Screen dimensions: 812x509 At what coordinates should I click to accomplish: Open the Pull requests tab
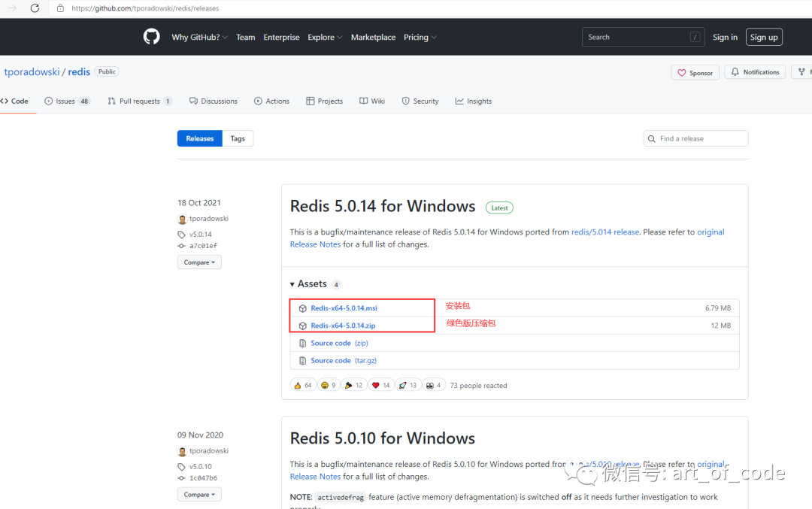[x=139, y=101]
